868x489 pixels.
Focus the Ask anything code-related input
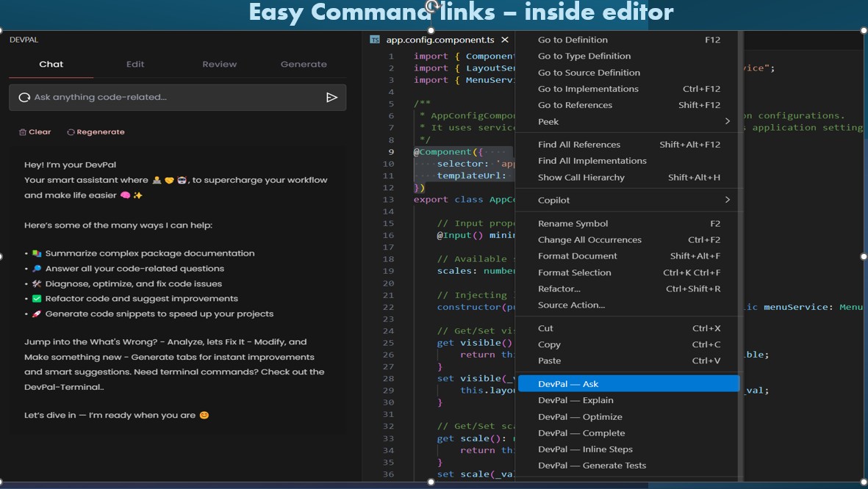(177, 98)
